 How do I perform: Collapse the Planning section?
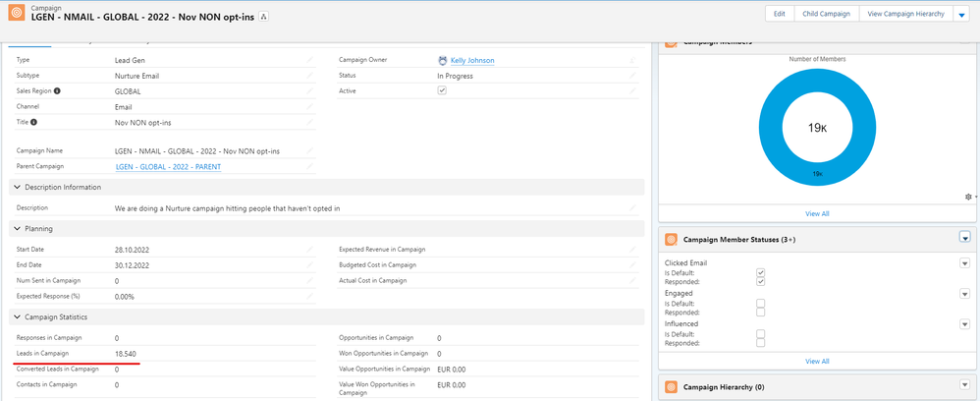point(17,229)
